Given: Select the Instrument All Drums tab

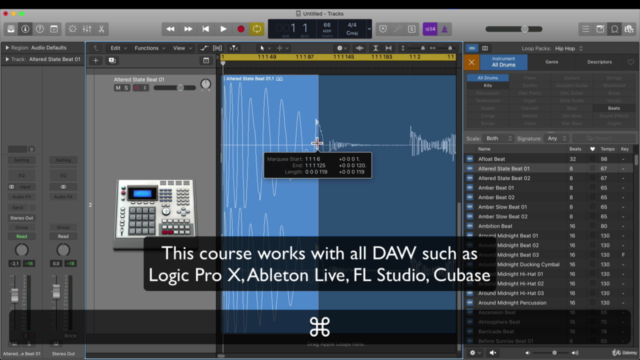Looking at the screenshot, I should 504,62.
